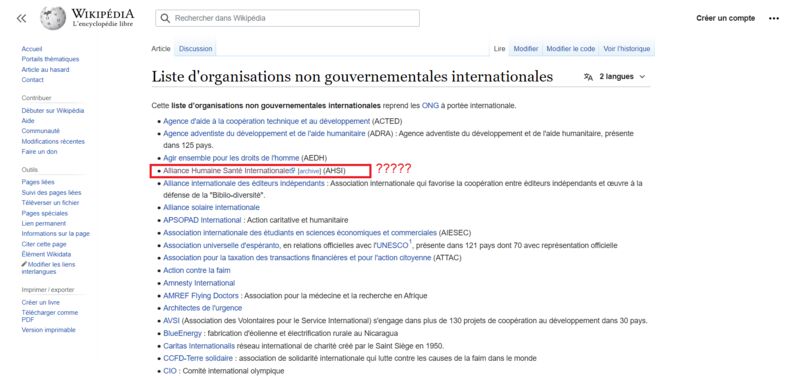Viewport: 800px width, 376px height.
Task: Select the Modifier tab
Action: click(526, 49)
